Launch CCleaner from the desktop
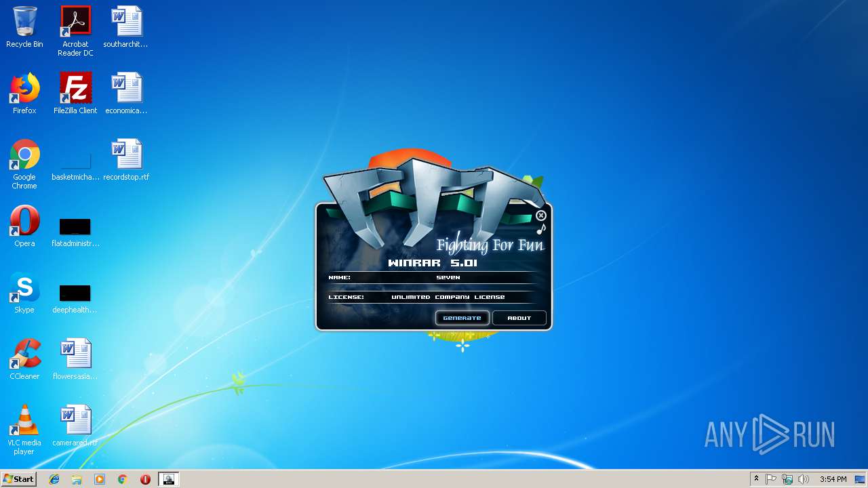 [24, 359]
